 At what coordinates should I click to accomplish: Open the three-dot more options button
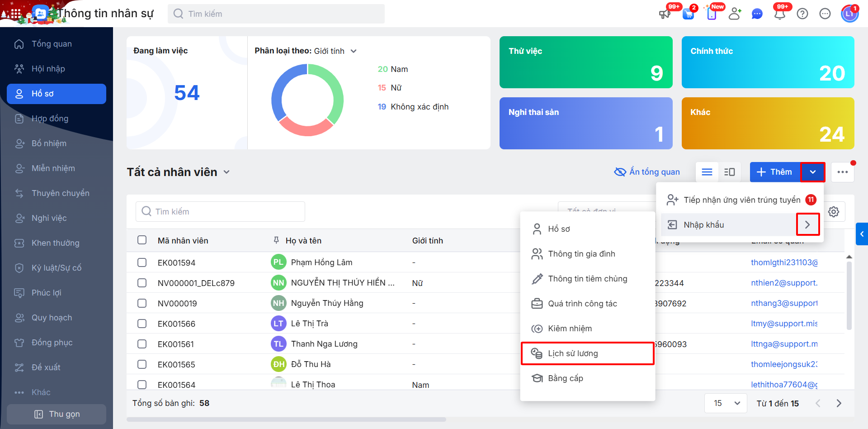point(843,172)
